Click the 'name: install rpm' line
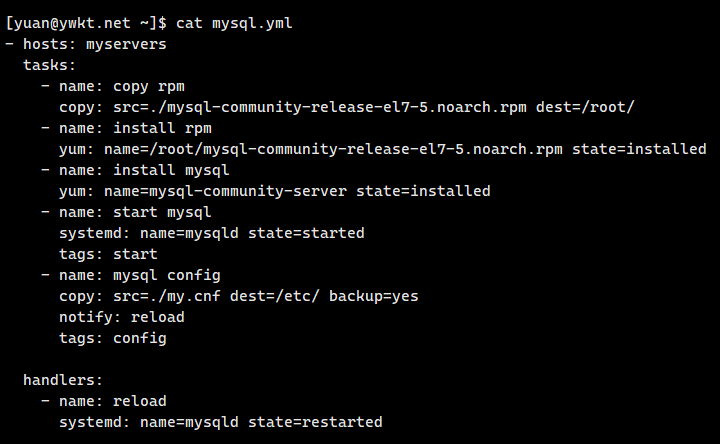 135,128
